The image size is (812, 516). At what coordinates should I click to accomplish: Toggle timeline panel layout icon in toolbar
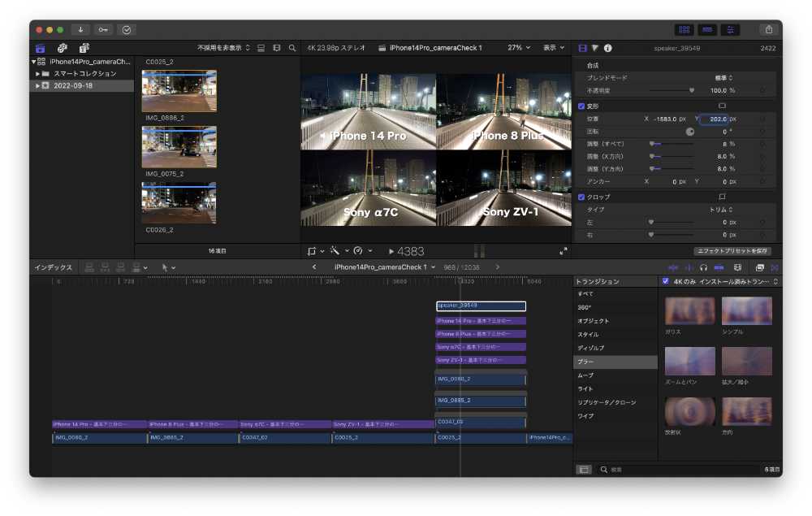(707, 30)
